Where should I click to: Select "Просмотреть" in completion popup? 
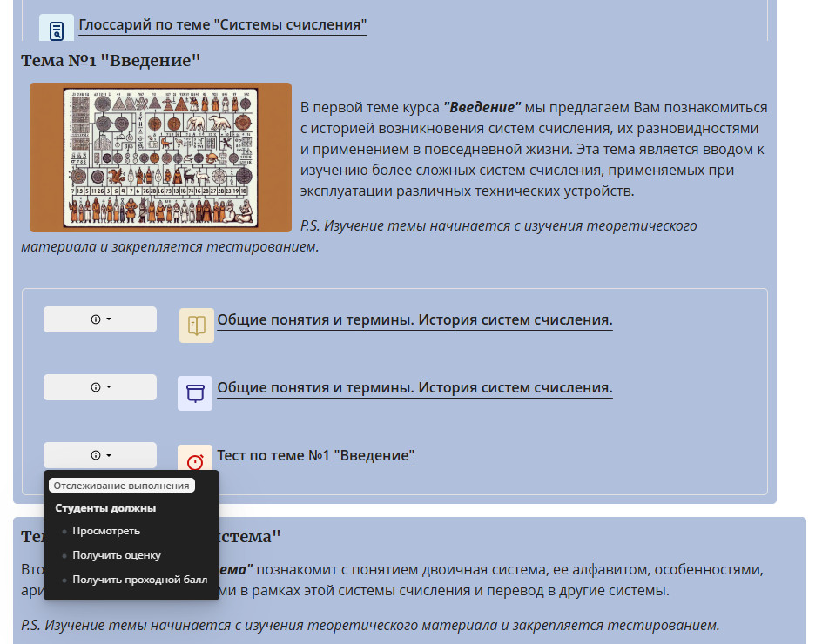(x=106, y=531)
